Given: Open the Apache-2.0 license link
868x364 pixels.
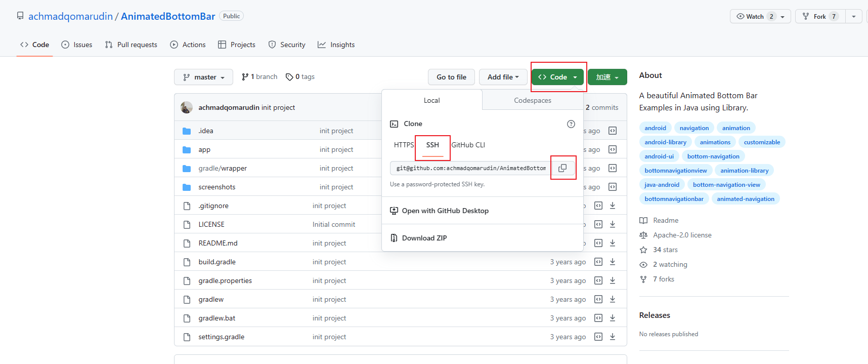Looking at the screenshot, I should click(675, 235).
